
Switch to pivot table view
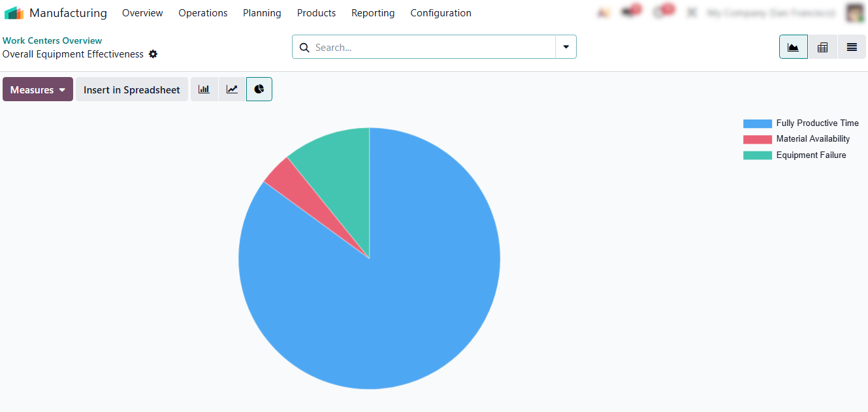[x=823, y=47]
